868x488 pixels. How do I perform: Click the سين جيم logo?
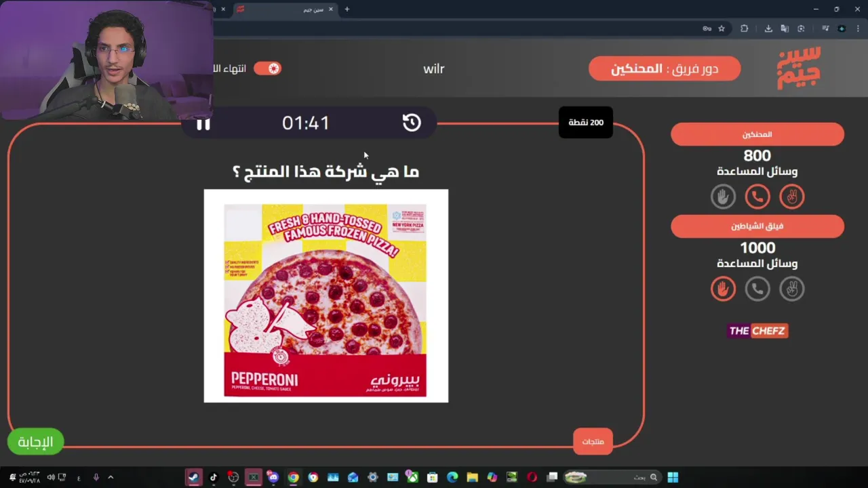(799, 68)
